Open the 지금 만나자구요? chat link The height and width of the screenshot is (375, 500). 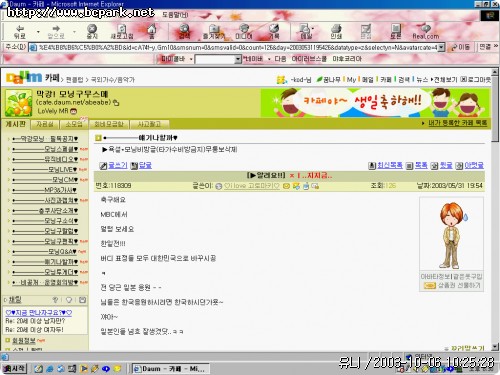tap(39, 312)
